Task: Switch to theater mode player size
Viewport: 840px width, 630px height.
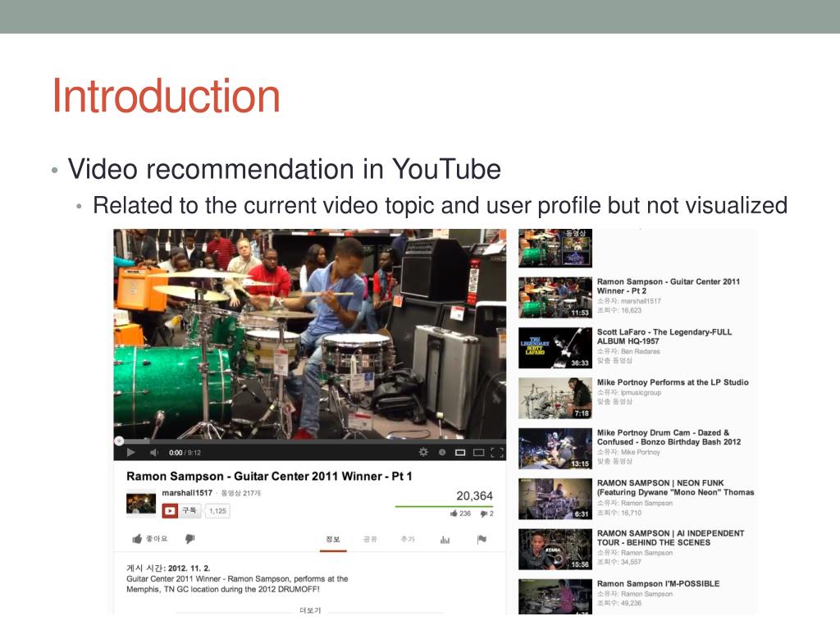Action: point(460,453)
